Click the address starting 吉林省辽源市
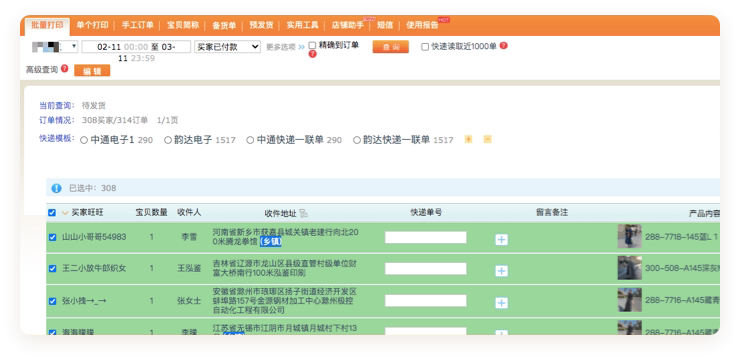 (285, 268)
